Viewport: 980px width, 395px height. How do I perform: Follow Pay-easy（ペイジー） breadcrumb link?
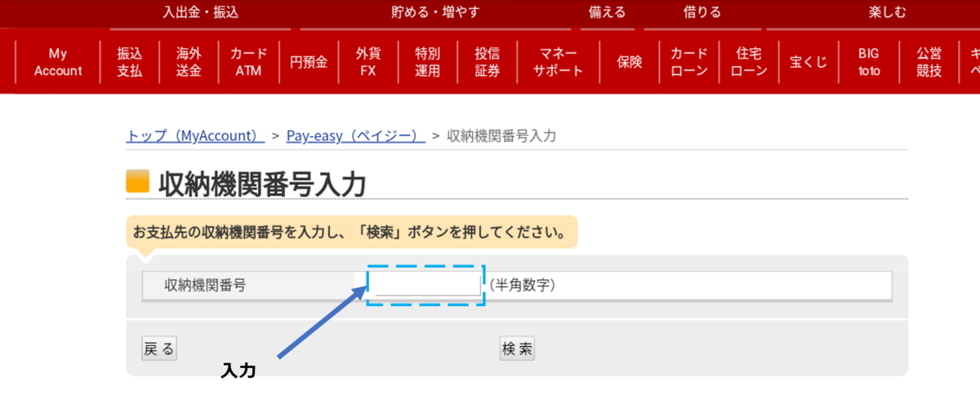[x=355, y=135]
